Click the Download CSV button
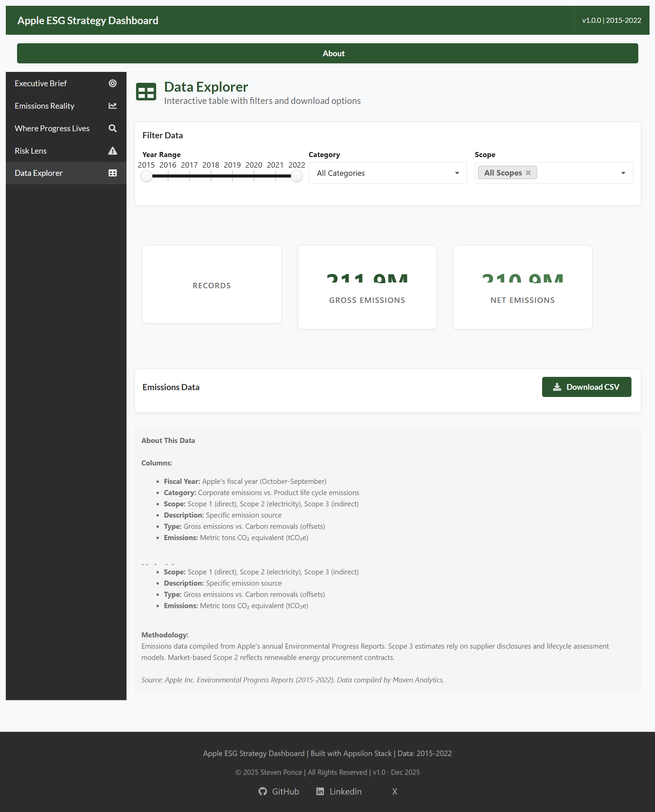The width and height of the screenshot is (655, 812). pyautogui.click(x=587, y=387)
